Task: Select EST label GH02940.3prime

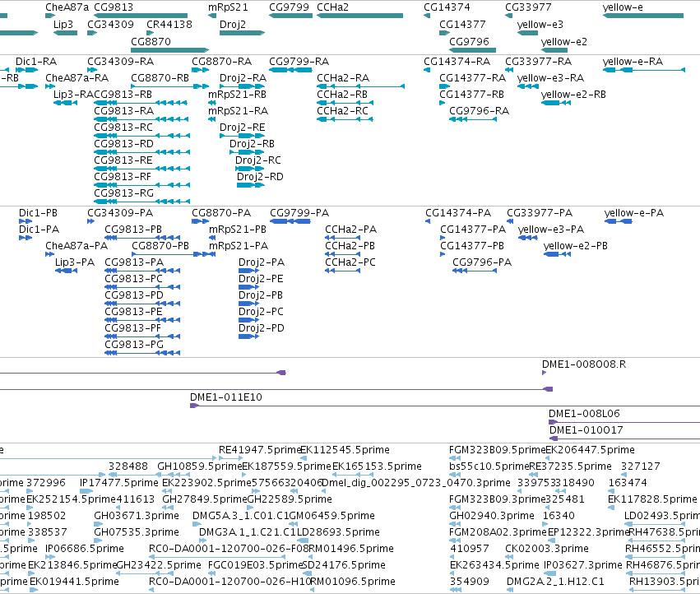Action: (492, 515)
